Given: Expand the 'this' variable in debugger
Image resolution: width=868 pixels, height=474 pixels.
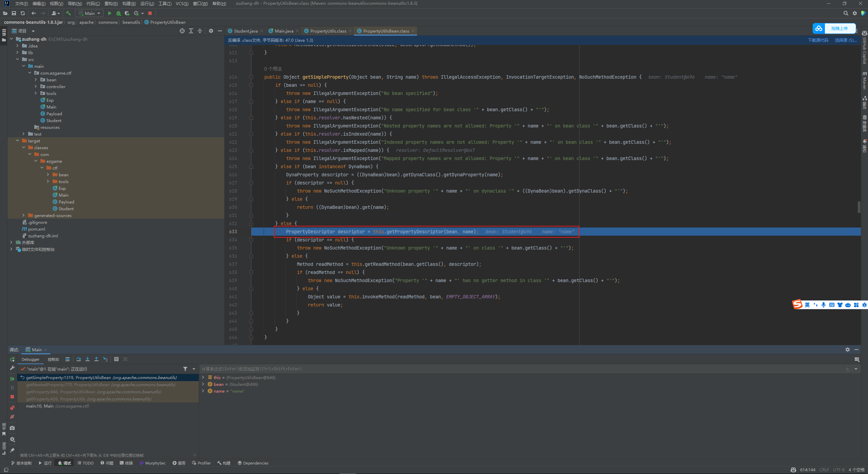Looking at the screenshot, I should tap(203, 377).
